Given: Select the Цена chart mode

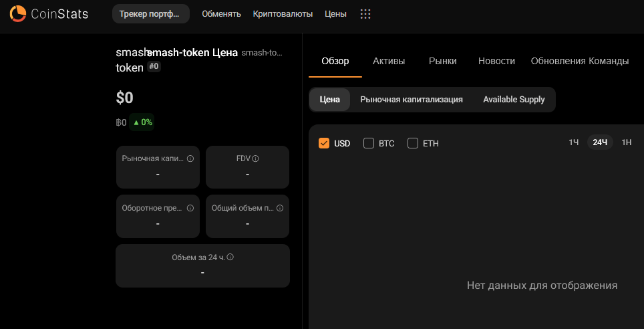Looking at the screenshot, I should (330, 100).
